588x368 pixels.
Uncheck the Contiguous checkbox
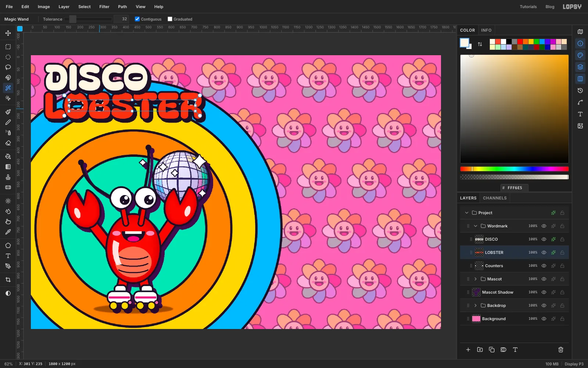pos(137,19)
